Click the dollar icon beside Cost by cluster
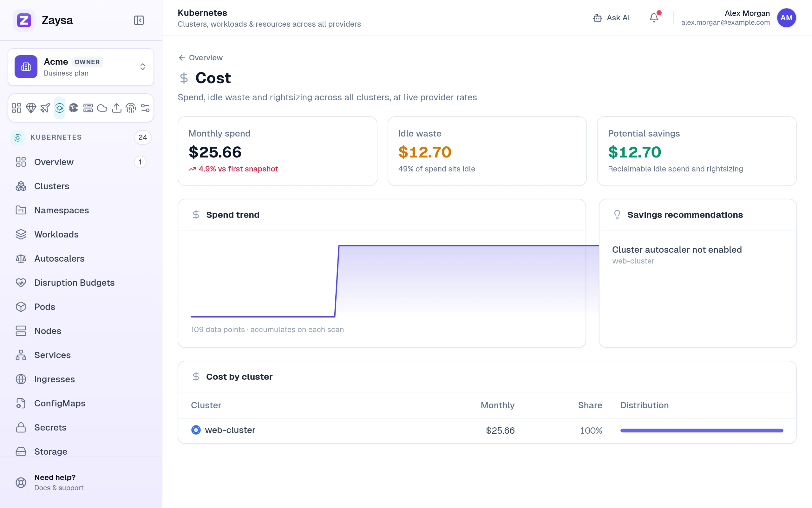 tap(196, 377)
